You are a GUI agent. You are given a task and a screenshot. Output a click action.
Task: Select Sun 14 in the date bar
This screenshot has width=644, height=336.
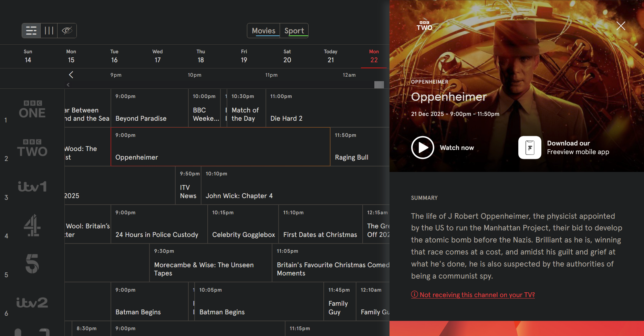28,56
